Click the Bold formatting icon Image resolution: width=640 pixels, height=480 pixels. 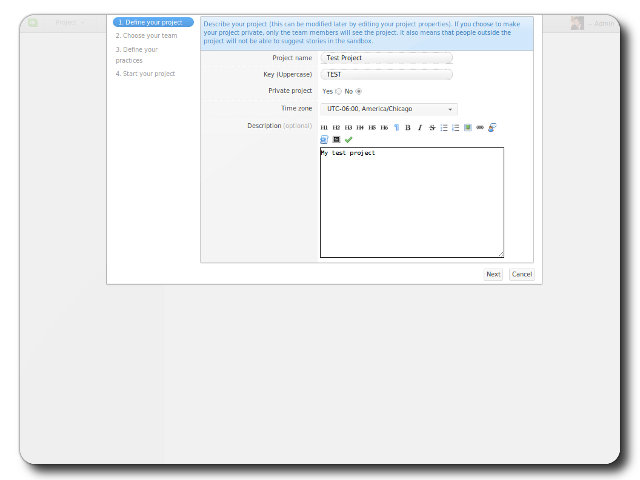(x=408, y=128)
